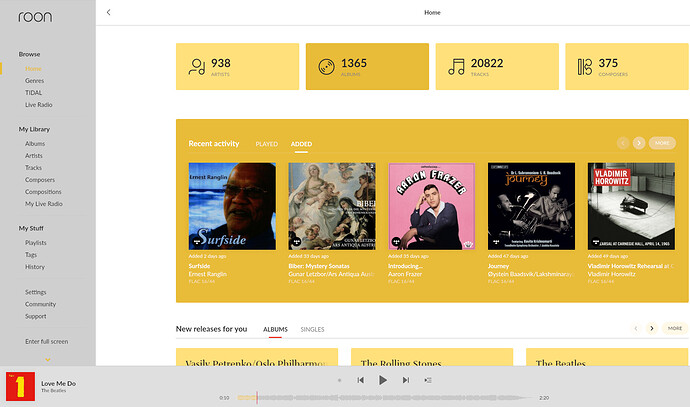Switch Recent activity to Played tab
Screen dimensions: 690x407
(x=267, y=144)
